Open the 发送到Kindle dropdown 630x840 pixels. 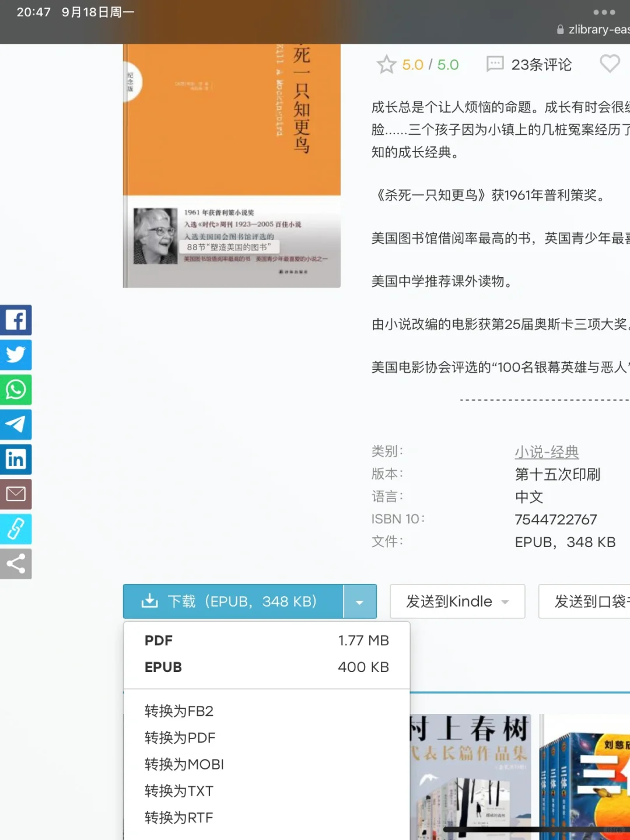(457, 601)
